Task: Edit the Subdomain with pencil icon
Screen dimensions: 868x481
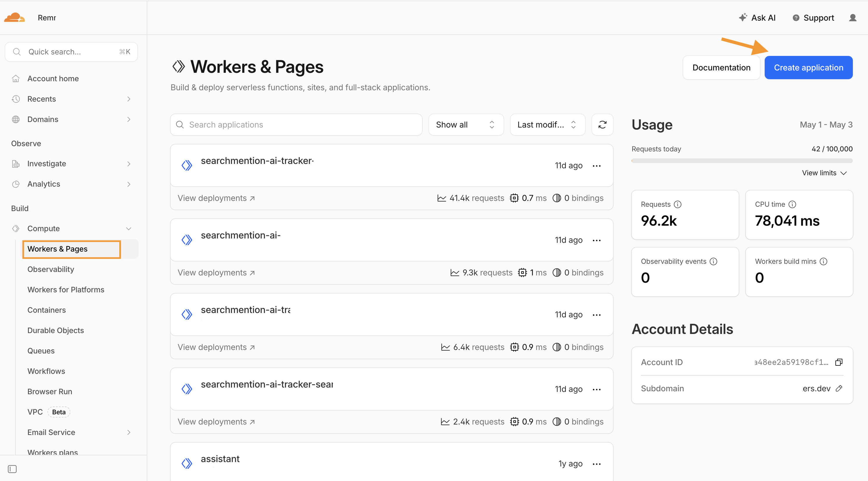Action: tap(839, 388)
